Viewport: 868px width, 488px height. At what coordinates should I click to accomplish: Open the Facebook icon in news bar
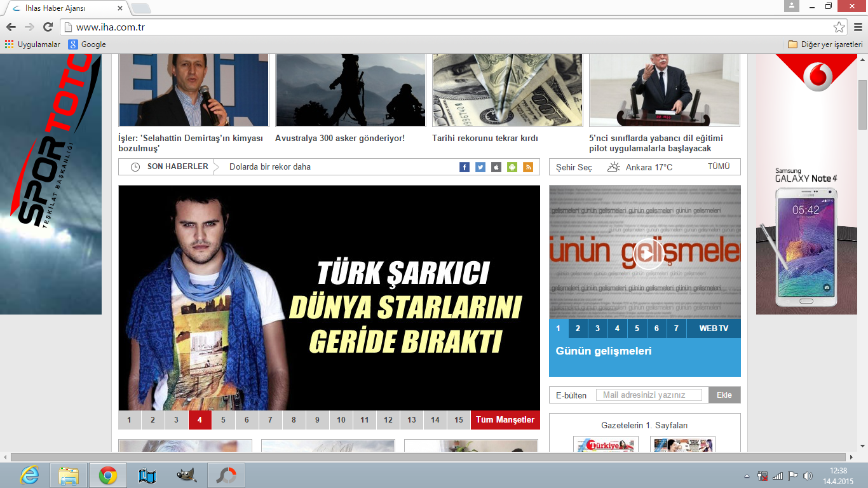465,167
